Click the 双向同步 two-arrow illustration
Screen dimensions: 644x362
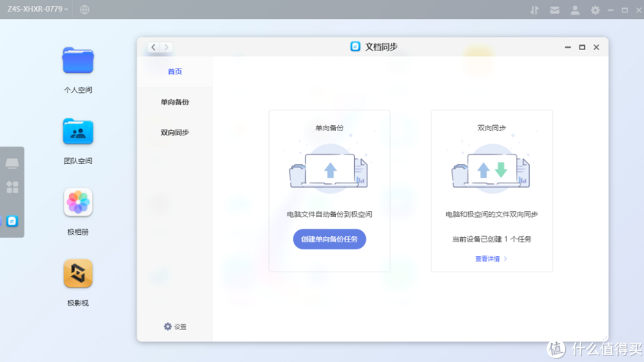491,169
